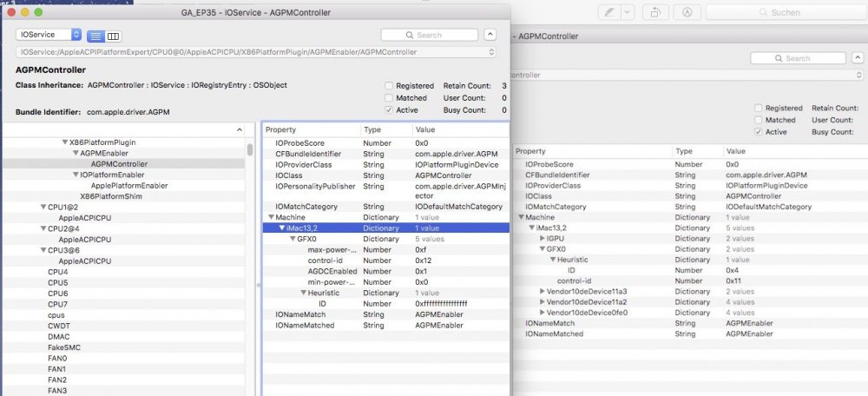Image resolution: width=868 pixels, height=396 pixels.
Task: Sort by Property column in background window
Action: [593, 151]
